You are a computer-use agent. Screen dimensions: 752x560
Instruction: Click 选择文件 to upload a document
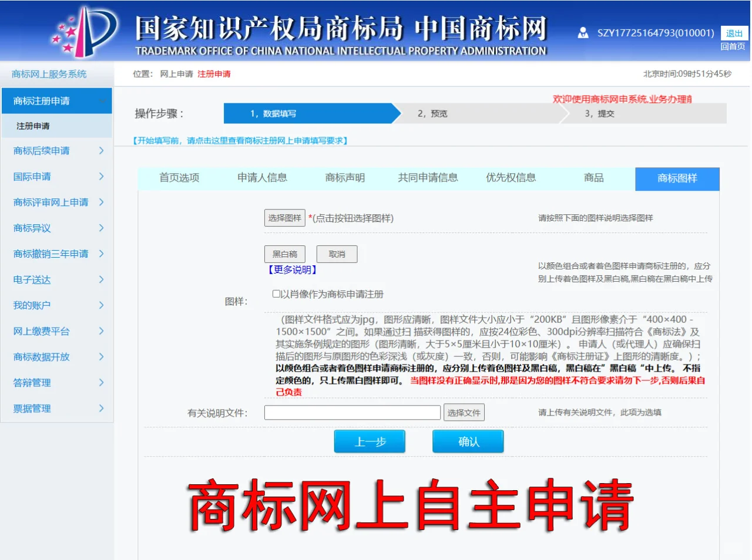pos(464,413)
